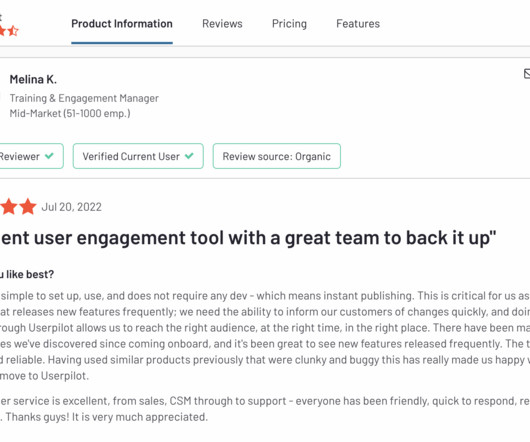Click the "like best?" question heading
This screenshot has width=530, height=442.
coord(27,274)
